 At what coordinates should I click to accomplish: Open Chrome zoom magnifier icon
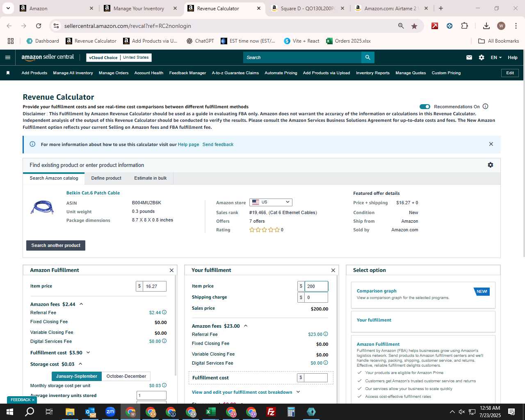401,26
